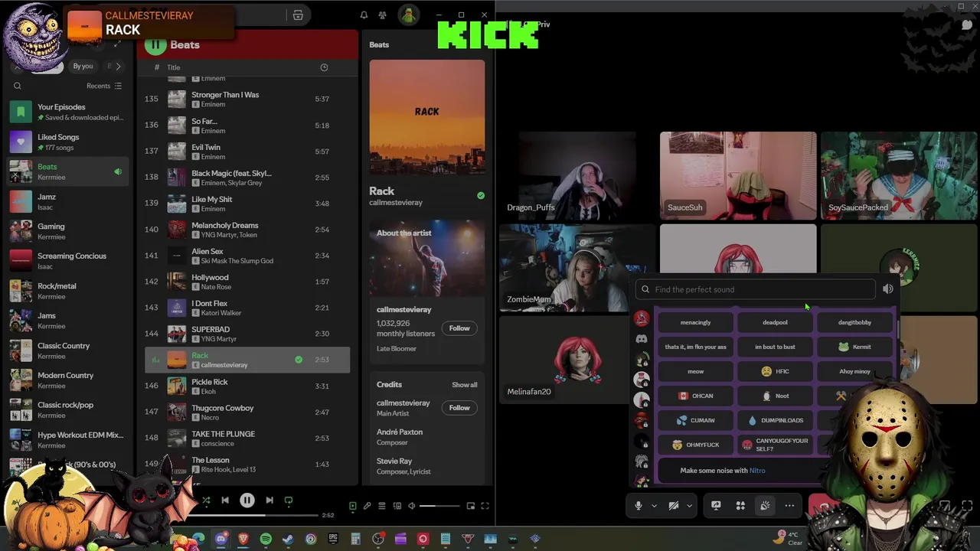Search in Your Library magnifier icon
This screenshot has width=980, height=551.
(18, 86)
